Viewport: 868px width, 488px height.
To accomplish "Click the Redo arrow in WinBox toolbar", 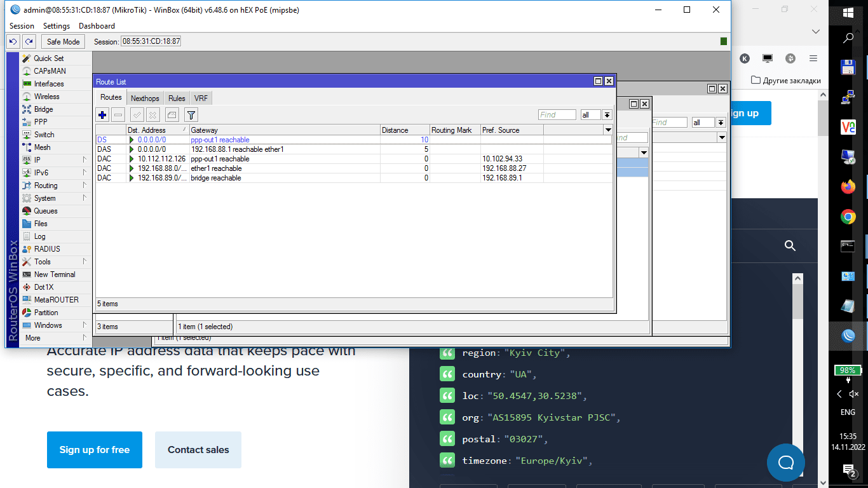I will tap(29, 41).
